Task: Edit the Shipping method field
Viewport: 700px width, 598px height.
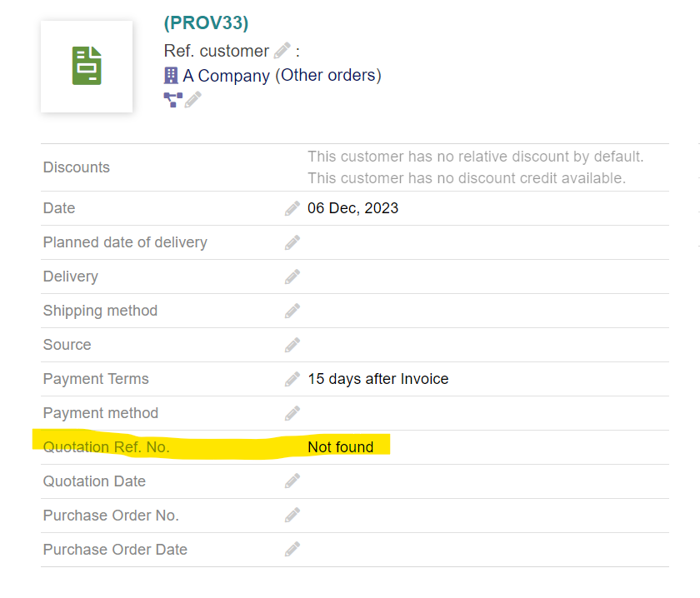Action: point(292,311)
